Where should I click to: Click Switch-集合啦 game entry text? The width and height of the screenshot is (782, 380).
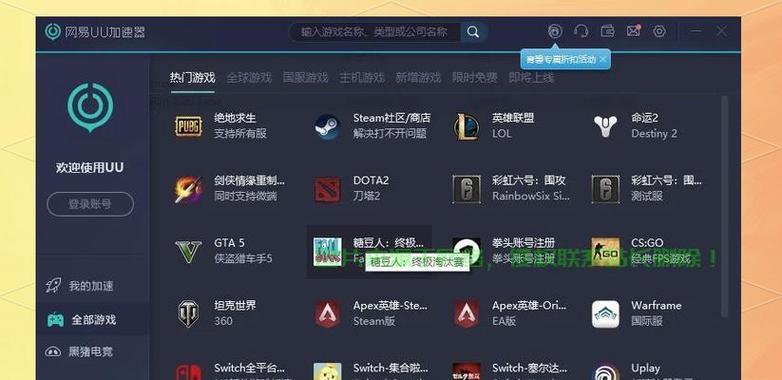pyautogui.click(x=391, y=368)
